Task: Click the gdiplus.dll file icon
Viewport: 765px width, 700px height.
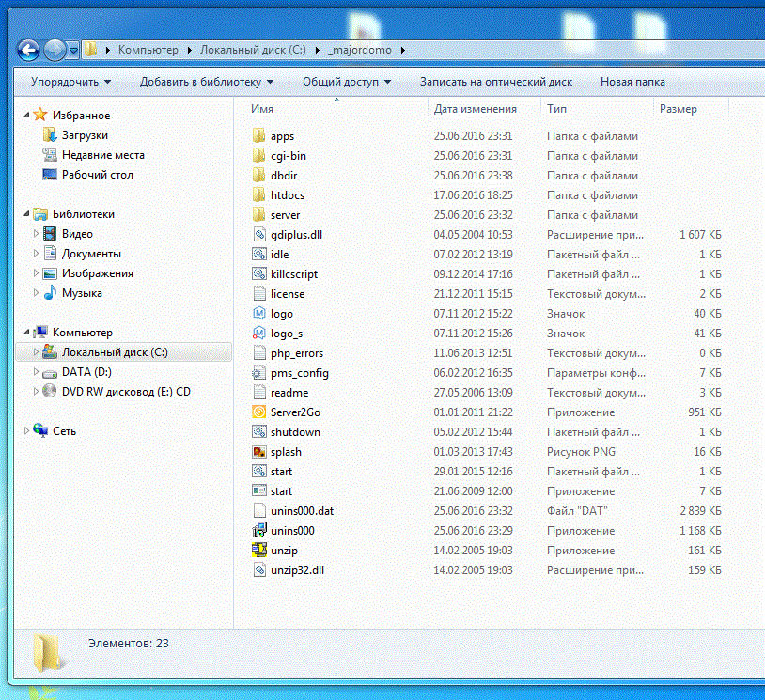Action: [260, 235]
